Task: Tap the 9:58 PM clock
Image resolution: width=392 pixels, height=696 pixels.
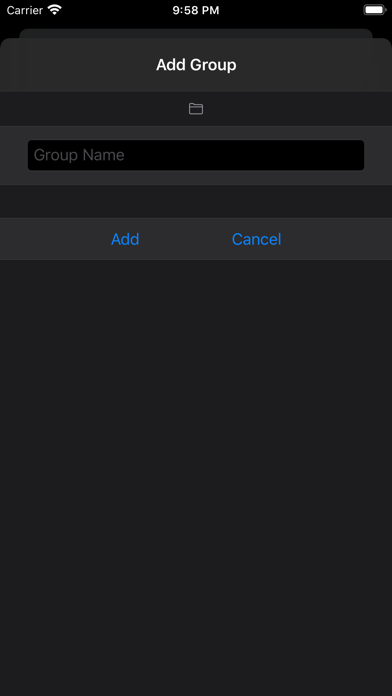Action: pos(196,10)
